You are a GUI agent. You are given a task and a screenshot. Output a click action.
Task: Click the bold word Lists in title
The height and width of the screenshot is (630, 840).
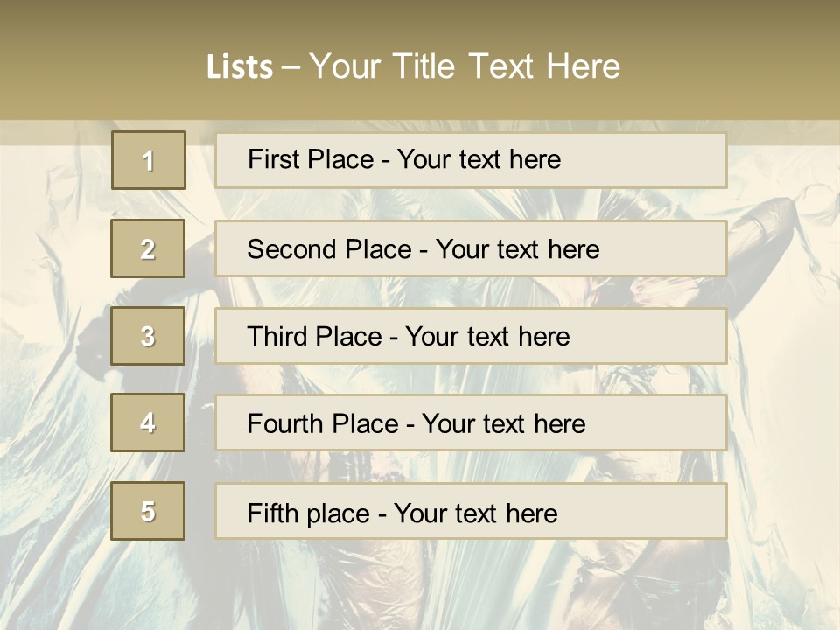pyautogui.click(x=240, y=66)
